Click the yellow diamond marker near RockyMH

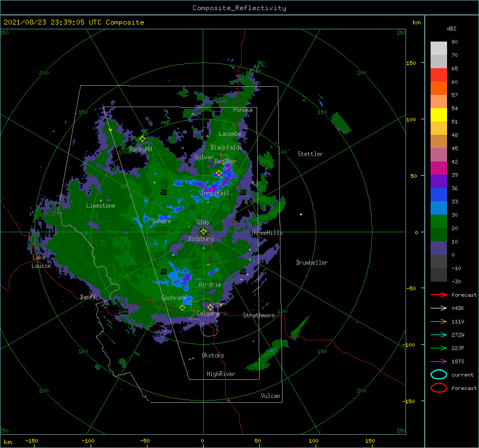coord(142,139)
